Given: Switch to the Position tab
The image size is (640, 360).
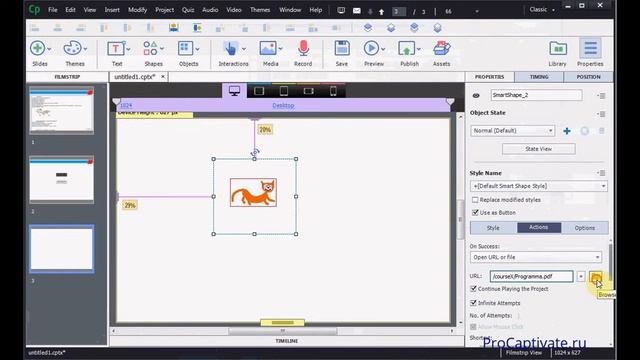Looking at the screenshot, I should [588, 77].
